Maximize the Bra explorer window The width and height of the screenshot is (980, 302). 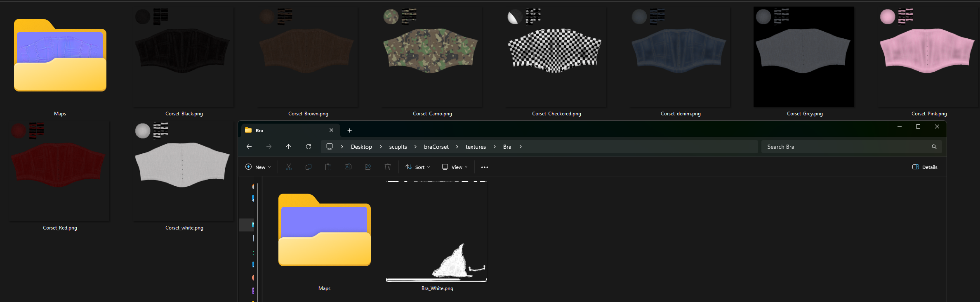(x=918, y=127)
